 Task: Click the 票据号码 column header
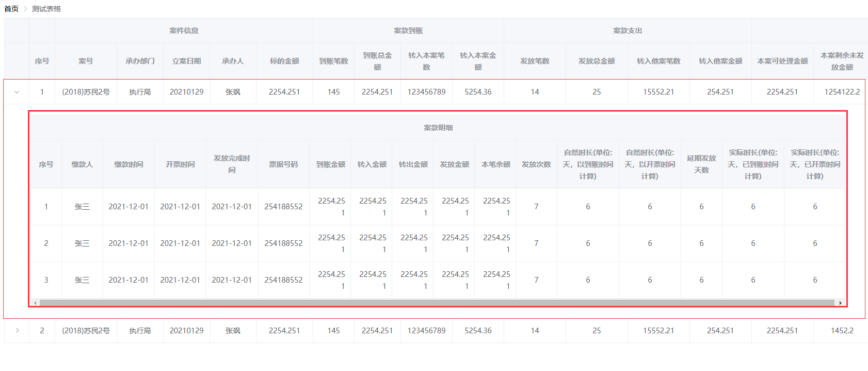point(283,164)
